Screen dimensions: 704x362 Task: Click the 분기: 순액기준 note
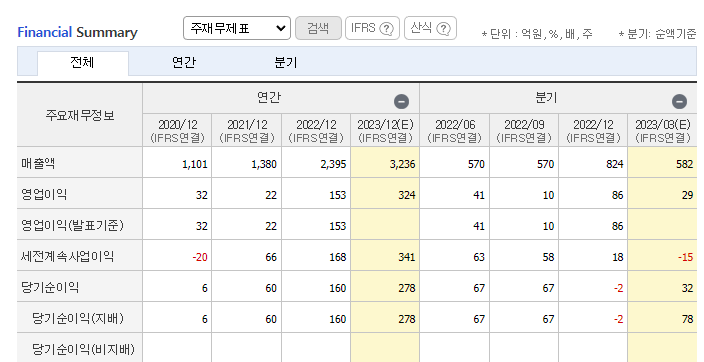657,34
